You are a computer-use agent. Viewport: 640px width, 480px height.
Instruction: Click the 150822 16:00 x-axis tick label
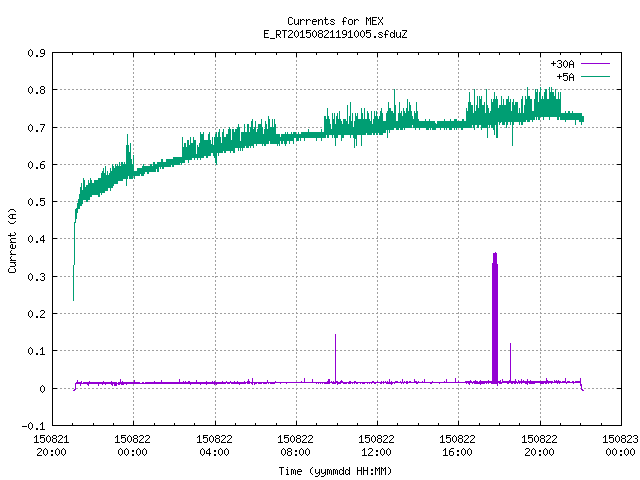tap(457, 446)
